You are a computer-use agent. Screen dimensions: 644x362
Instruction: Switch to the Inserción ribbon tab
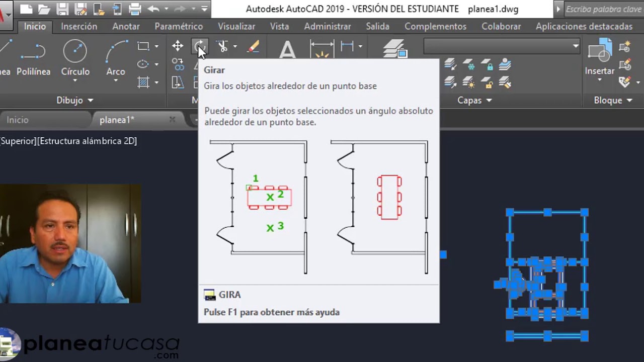[x=79, y=26]
